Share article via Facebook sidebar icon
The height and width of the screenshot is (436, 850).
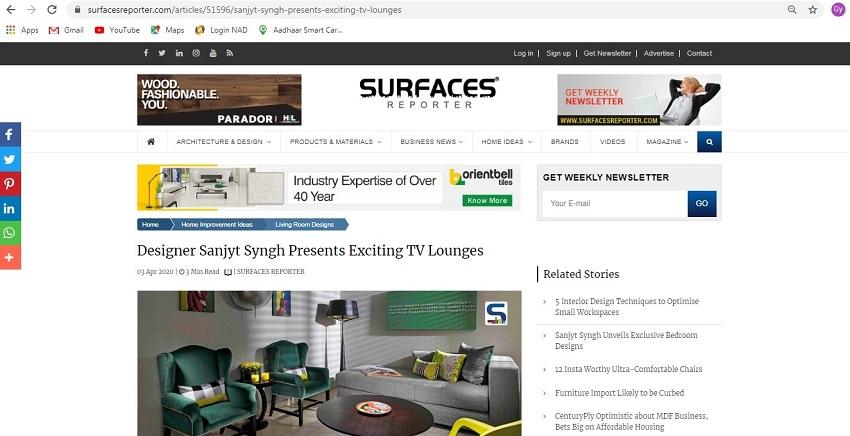[x=10, y=134]
